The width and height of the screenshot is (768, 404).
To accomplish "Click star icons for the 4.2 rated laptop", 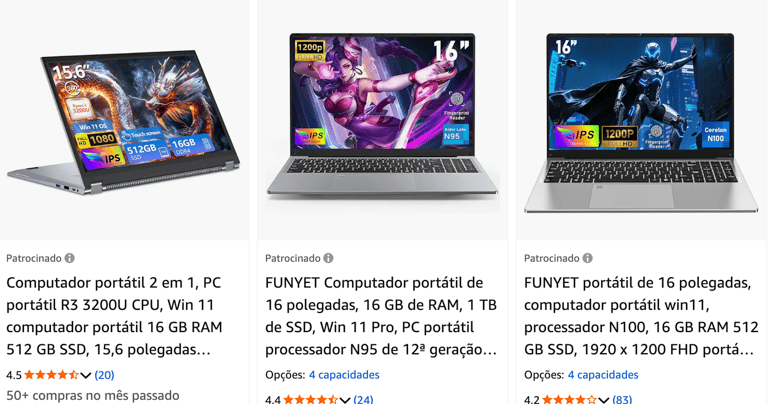I will coord(569,400).
